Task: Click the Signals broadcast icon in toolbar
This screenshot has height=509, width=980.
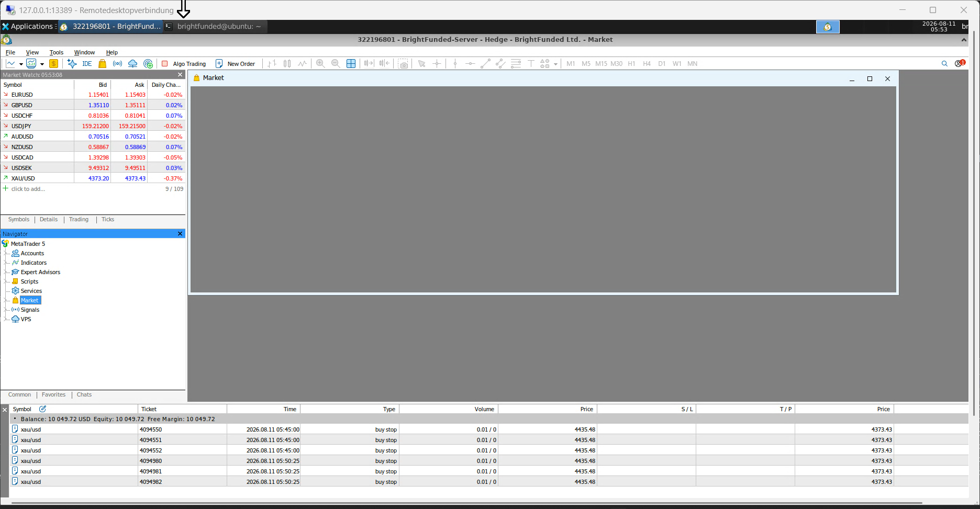Action: point(118,64)
